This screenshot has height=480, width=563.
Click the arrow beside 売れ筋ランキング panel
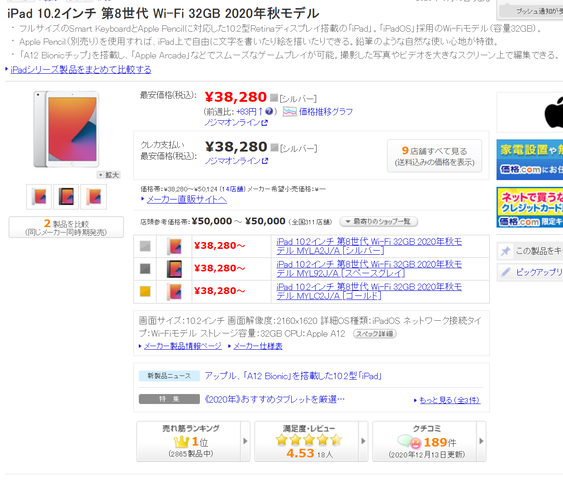click(x=246, y=441)
